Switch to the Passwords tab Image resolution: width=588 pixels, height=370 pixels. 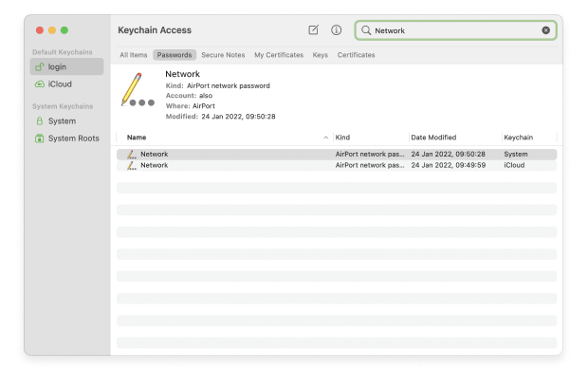(x=175, y=55)
